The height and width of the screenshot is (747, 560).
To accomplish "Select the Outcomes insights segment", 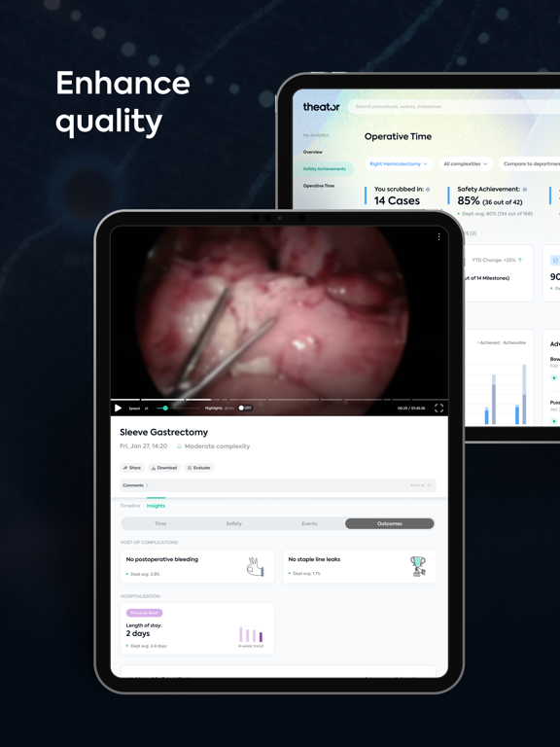I will (390, 523).
